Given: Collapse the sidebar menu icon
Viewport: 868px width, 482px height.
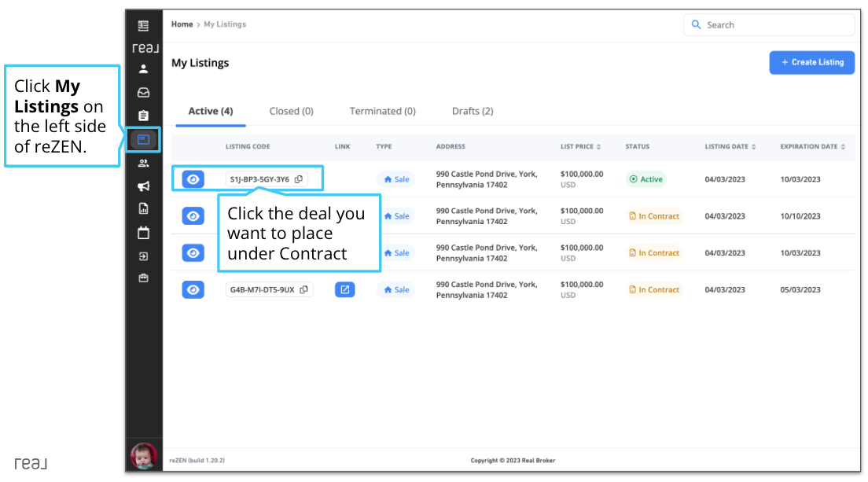Looking at the screenshot, I should [x=143, y=25].
